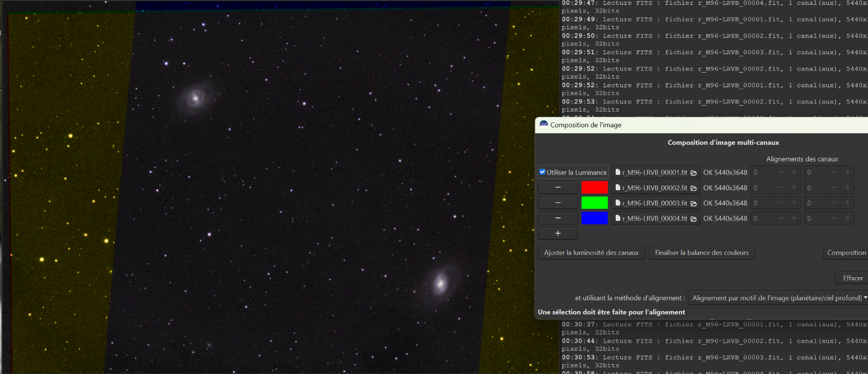This screenshot has width=868, height=374.
Task: Pick the blue channel color swatch
Action: pyautogui.click(x=595, y=218)
